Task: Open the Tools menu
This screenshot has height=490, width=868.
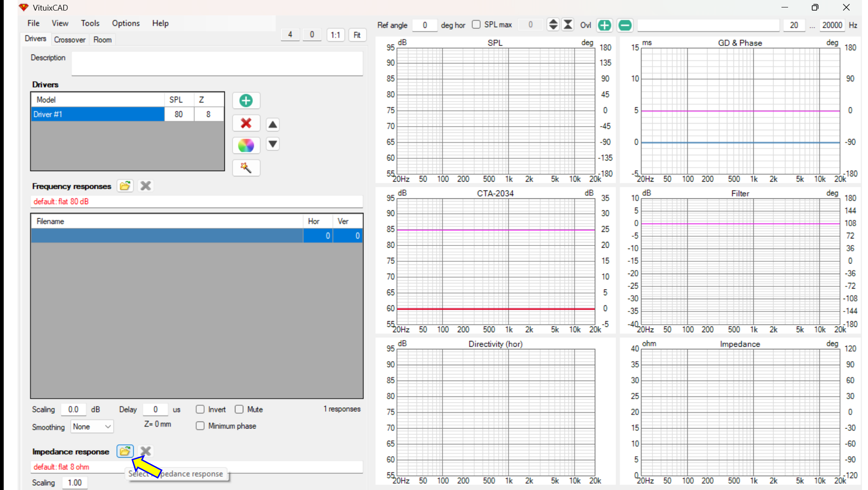Action: (x=90, y=23)
